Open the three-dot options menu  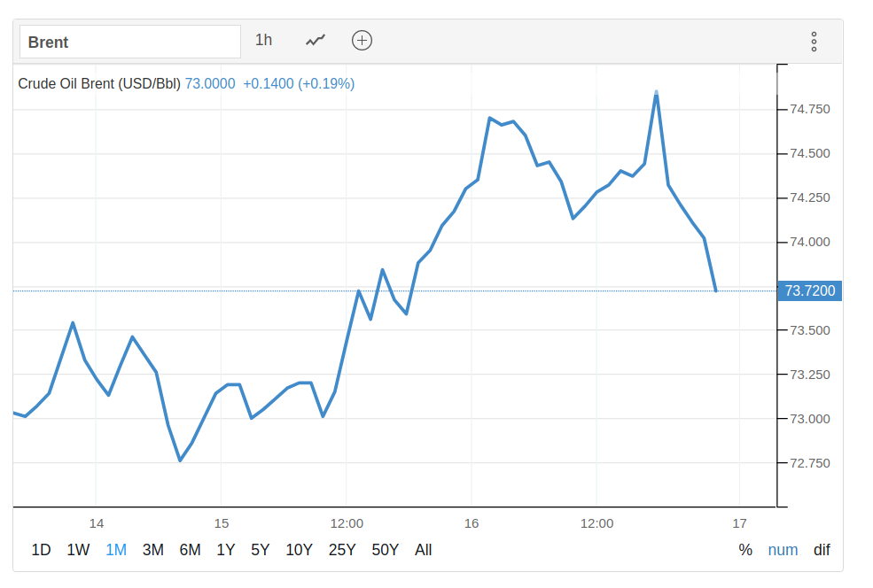(x=814, y=42)
